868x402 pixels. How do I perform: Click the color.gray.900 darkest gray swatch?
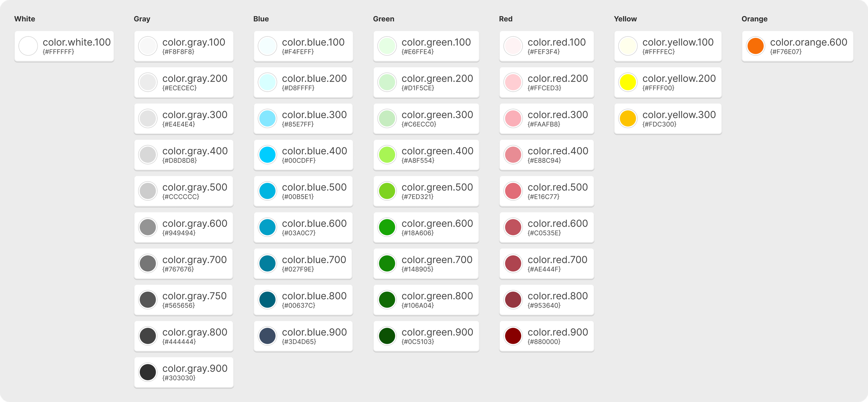pos(148,372)
